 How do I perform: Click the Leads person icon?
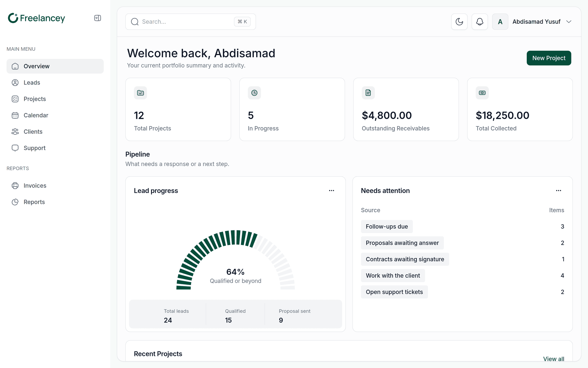[x=15, y=83]
